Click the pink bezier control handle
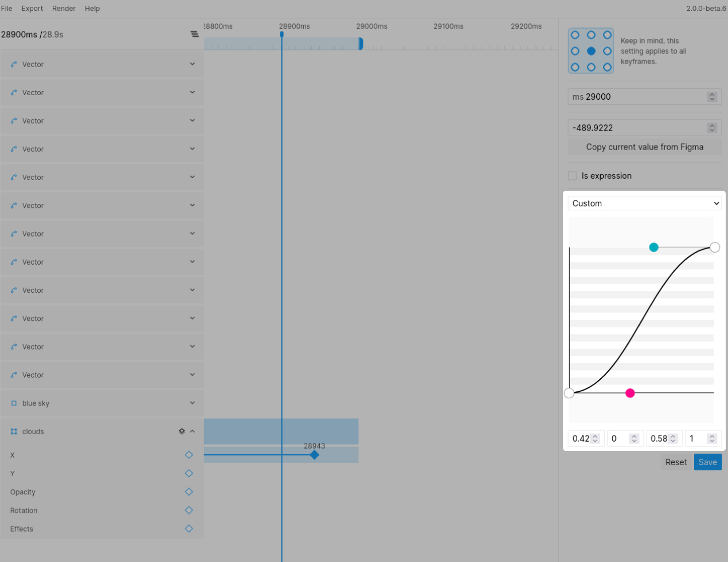The height and width of the screenshot is (562, 728). (630, 393)
